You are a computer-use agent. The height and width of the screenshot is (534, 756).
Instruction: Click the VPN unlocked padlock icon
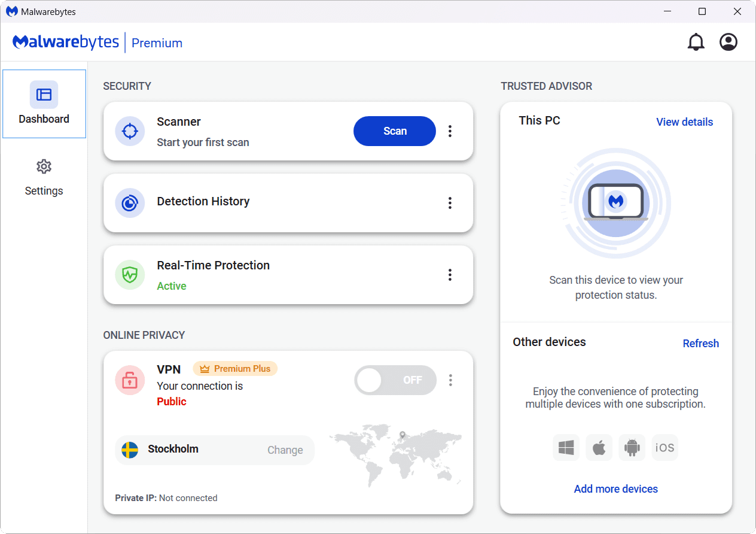click(130, 380)
